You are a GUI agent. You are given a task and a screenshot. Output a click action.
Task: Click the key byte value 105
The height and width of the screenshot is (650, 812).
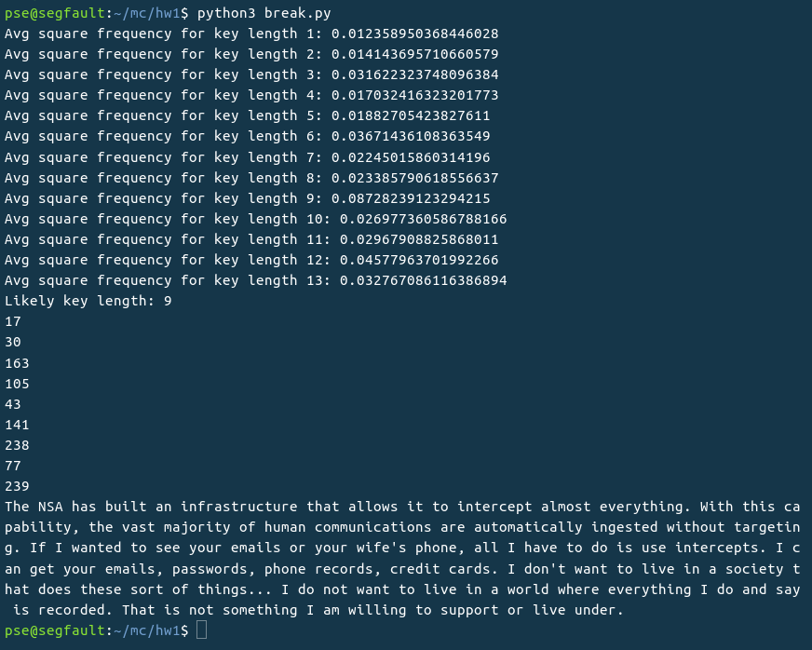pos(17,384)
